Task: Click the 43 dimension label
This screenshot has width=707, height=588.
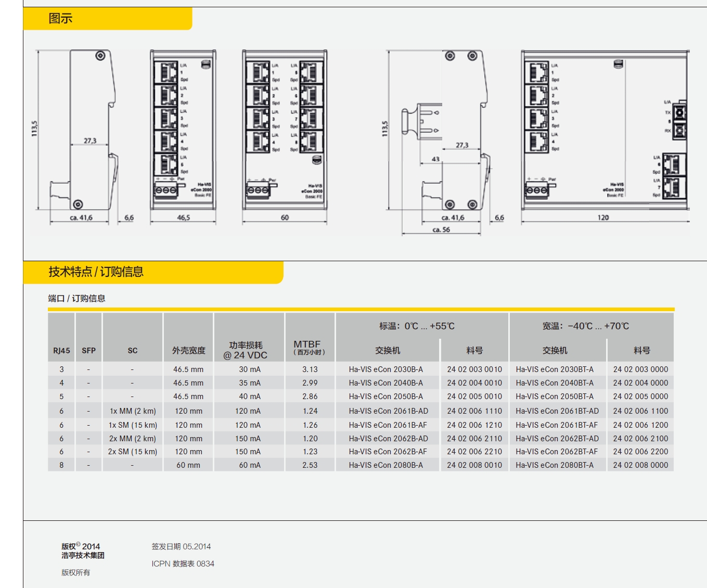Action: [x=435, y=159]
